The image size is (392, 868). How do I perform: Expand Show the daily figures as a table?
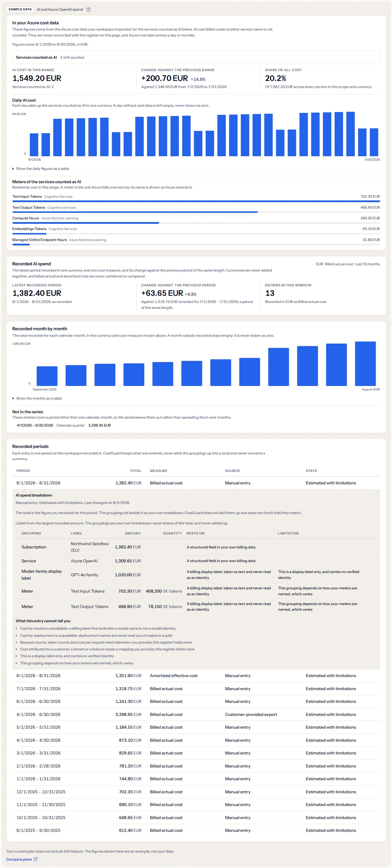[41, 169]
